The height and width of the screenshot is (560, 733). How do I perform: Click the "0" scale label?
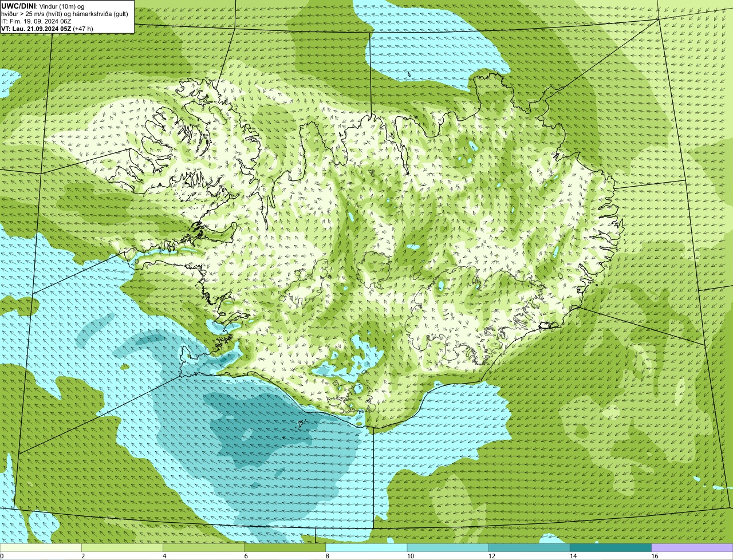tap(2, 556)
